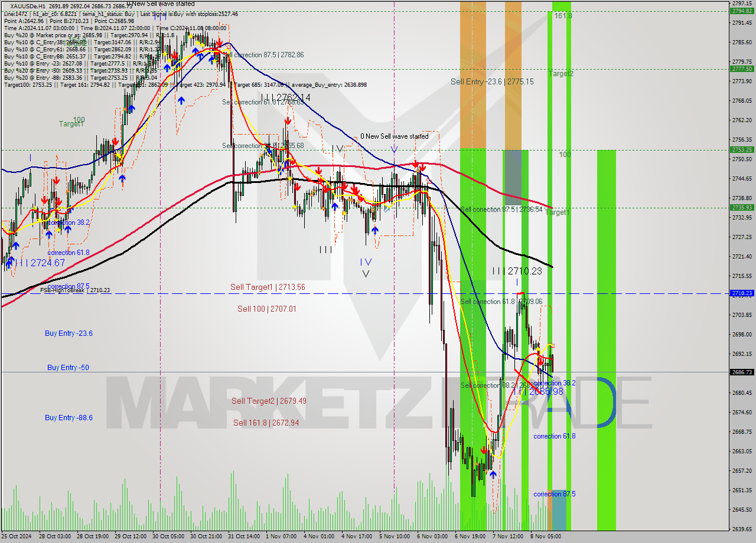
Task: Select the I I 2724.67 wave label
Action: pos(41,263)
